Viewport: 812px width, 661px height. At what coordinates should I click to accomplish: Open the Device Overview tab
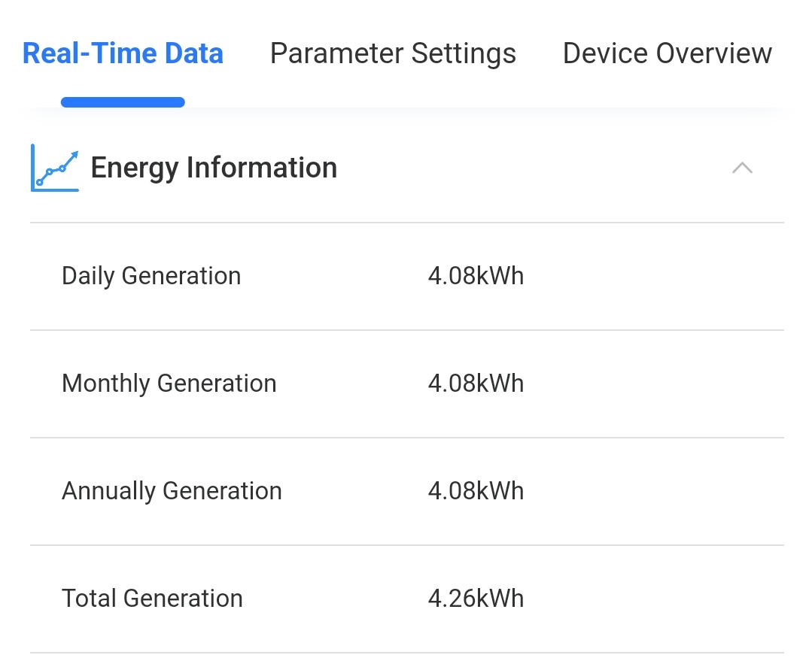point(667,53)
